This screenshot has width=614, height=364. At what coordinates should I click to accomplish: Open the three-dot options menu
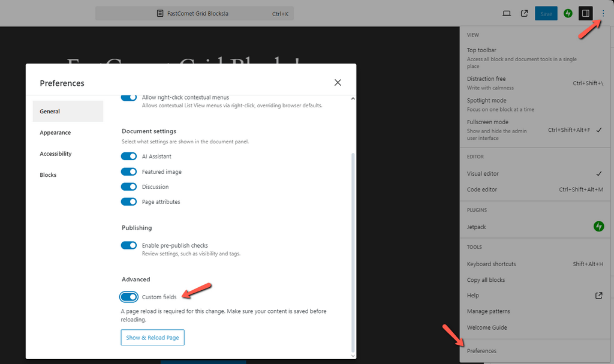click(603, 13)
